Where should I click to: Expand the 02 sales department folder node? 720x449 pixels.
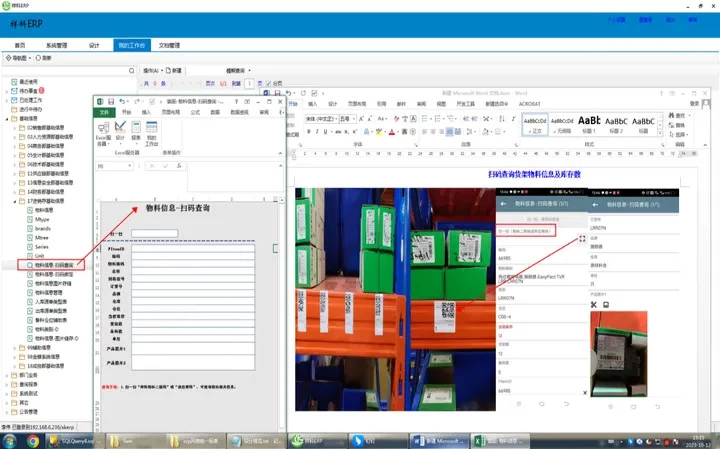click(x=14, y=127)
